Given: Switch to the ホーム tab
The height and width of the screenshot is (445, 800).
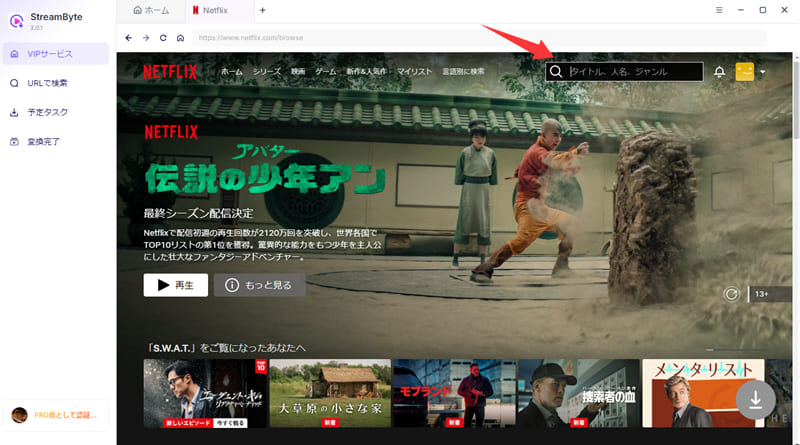Looking at the screenshot, I should pos(151,10).
